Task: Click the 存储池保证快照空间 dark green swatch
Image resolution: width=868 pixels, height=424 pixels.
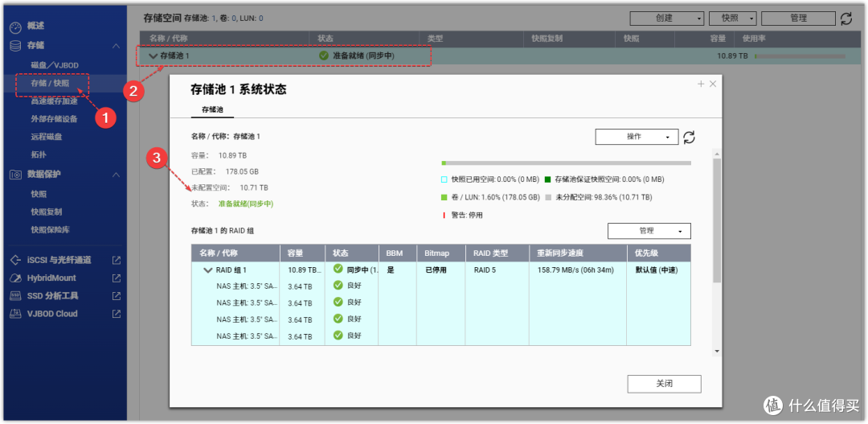Action: (548, 179)
